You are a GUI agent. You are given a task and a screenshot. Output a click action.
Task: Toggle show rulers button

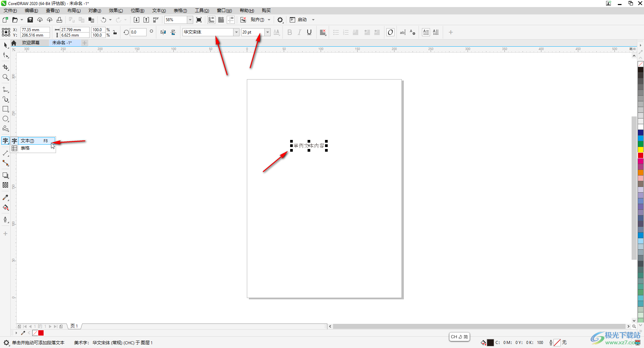click(x=211, y=20)
